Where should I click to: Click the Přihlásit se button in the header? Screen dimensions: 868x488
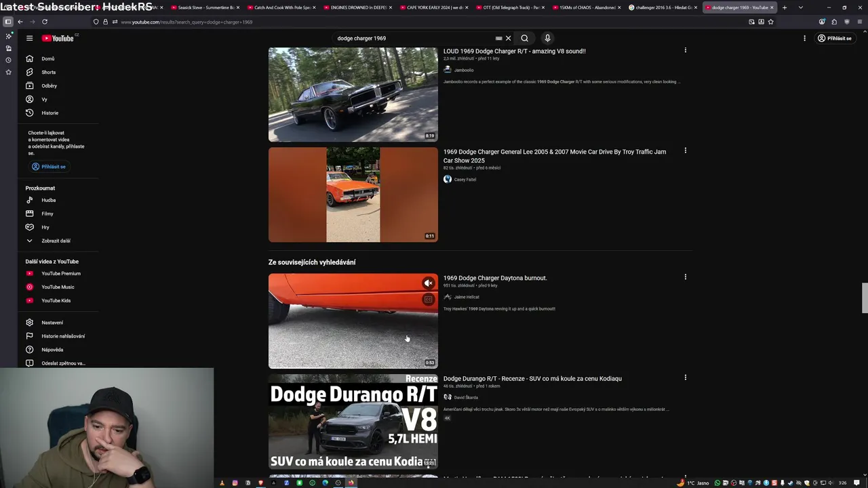pos(835,38)
